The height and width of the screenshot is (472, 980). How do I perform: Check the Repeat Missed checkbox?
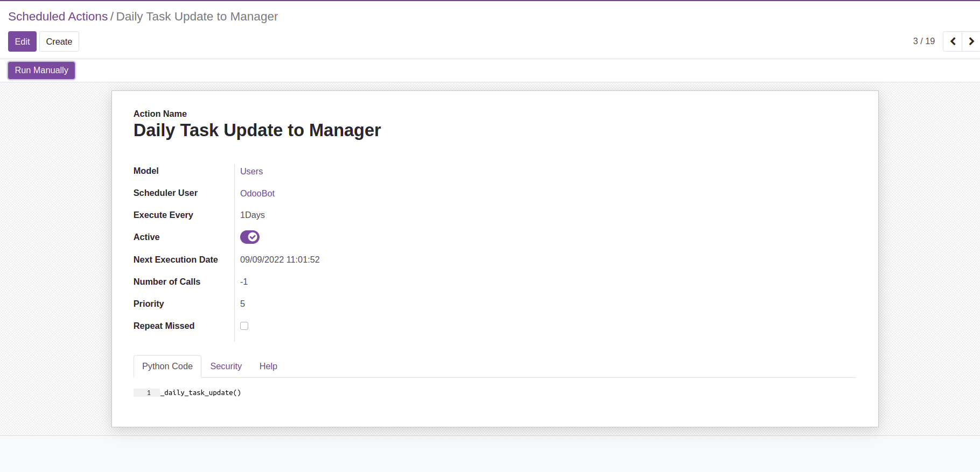point(244,326)
